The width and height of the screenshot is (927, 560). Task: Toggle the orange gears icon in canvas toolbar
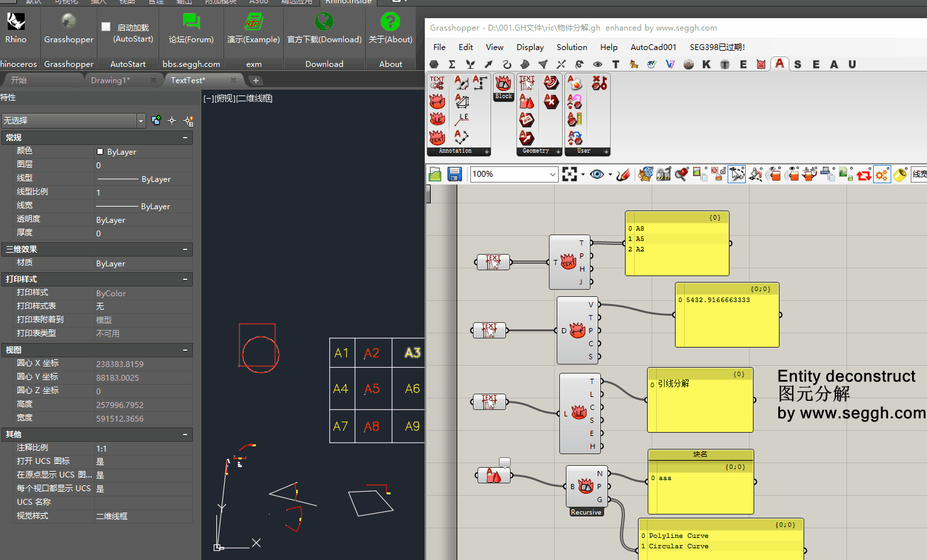click(x=882, y=174)
